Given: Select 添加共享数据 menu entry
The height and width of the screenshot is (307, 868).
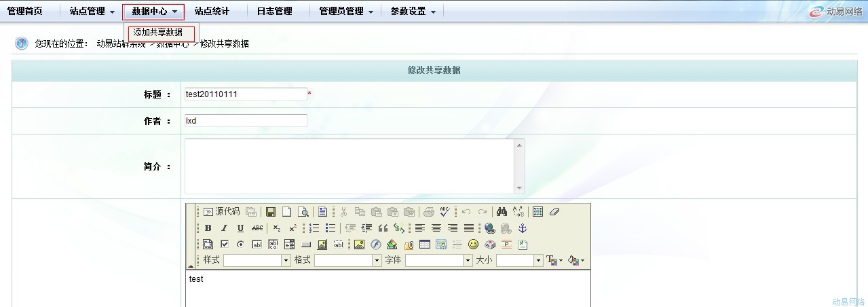Looking at the screenshot, I should pos(158,32).
